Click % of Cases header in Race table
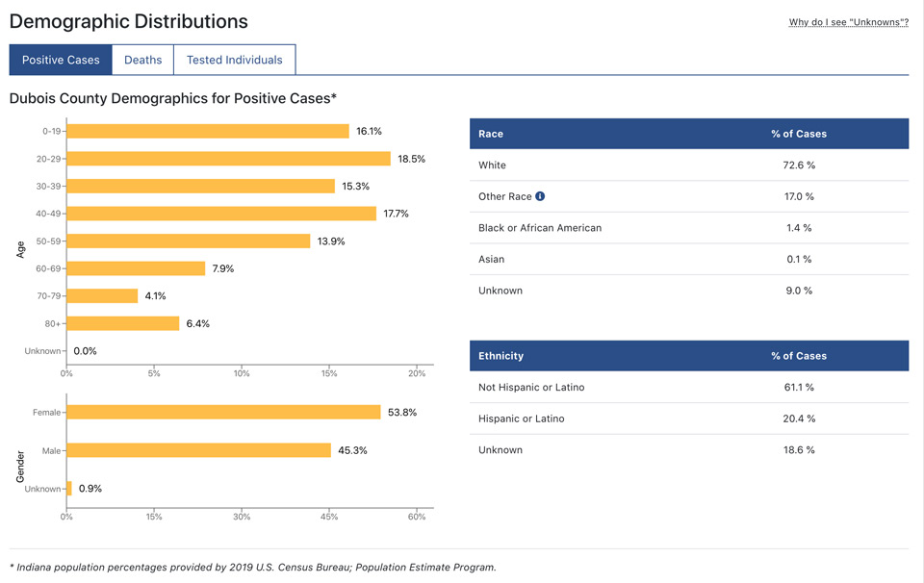This screenshot has height=583, width=924. [798, 134]
